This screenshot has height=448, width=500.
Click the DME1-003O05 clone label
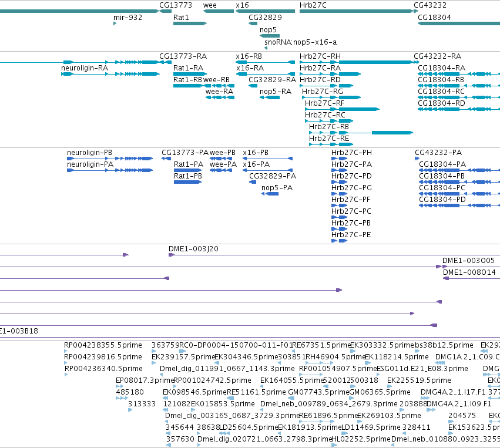(x=468, y=261)
